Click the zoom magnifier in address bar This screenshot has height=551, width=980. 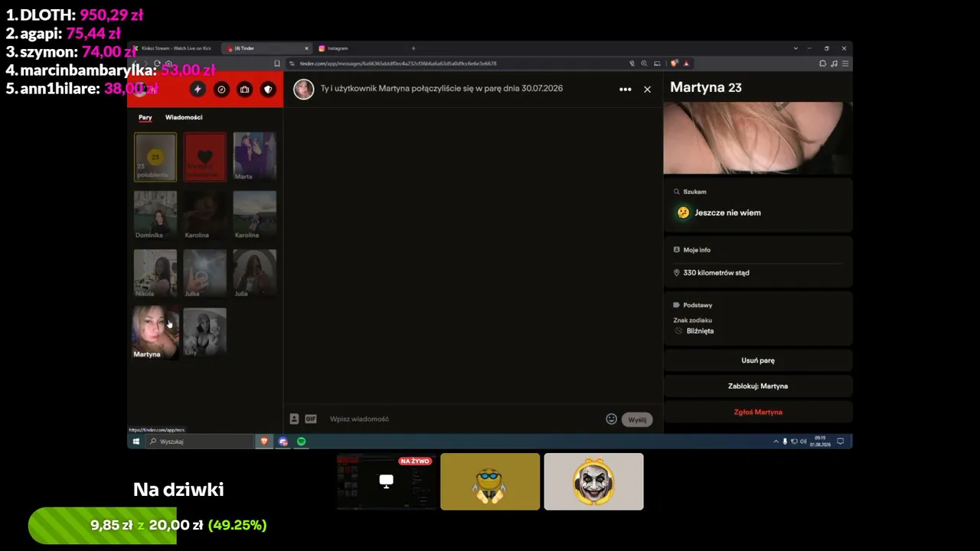(644, 64)
